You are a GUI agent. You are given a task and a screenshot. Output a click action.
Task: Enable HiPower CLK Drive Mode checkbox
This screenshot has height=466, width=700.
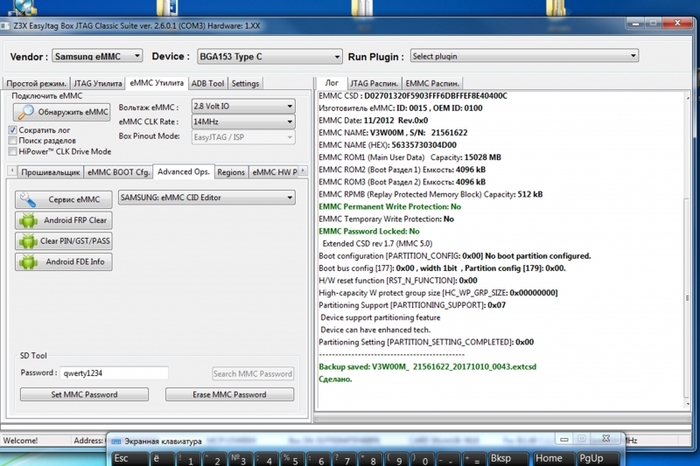pyautogui.click(x=13, y=151)
